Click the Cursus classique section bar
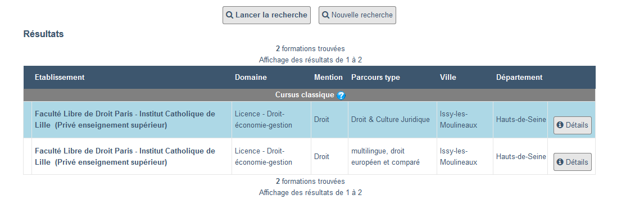This screenshot has height=208, width=644. 309,95
